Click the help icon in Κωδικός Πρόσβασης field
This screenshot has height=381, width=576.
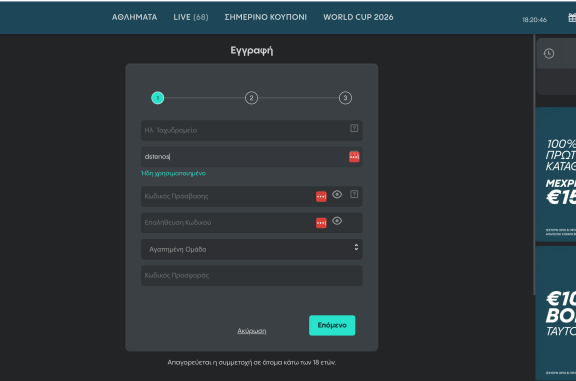[x=354, y=194]
